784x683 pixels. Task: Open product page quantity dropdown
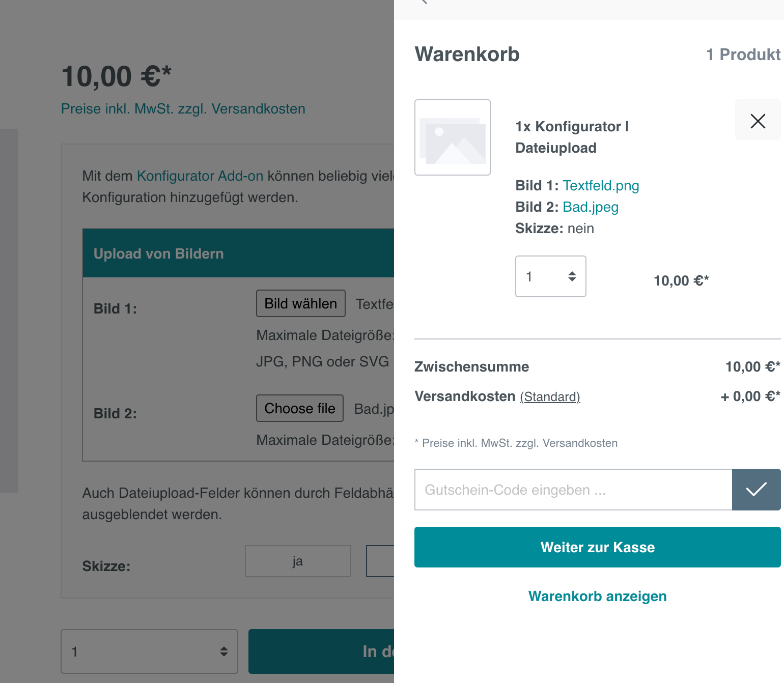pyautogui.click(x=149, y=651)
